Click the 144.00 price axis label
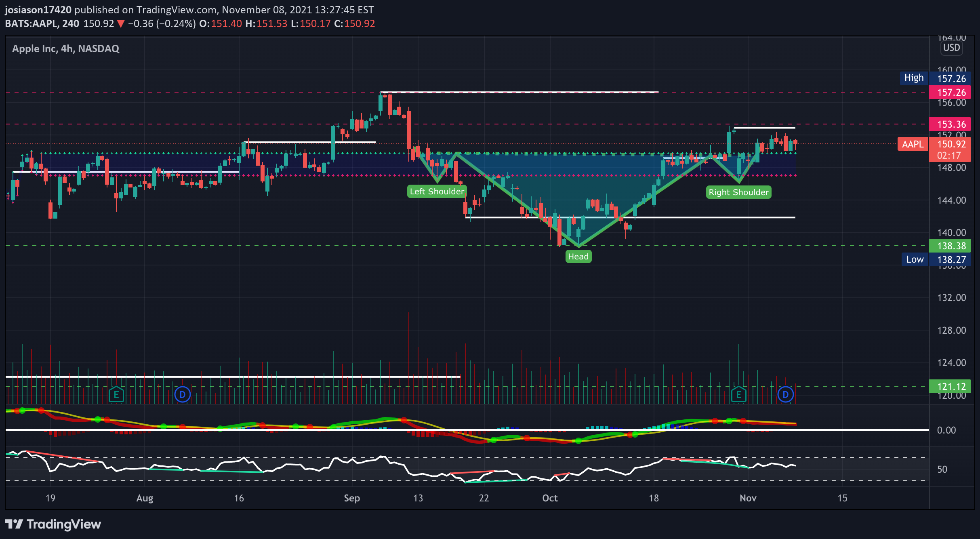 click(x=952, y=200)
